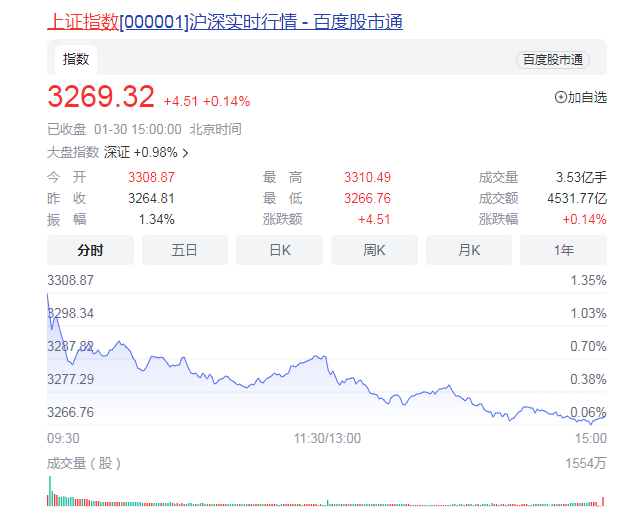Click chart axis label 3277.29

(71, 379)
